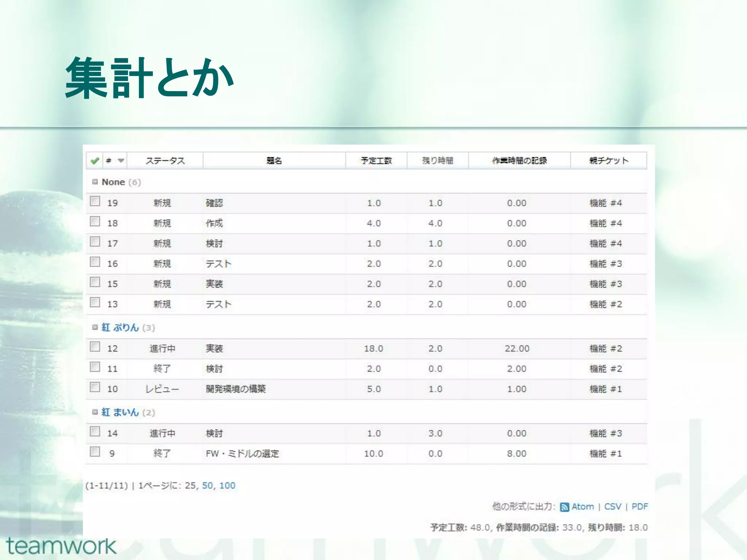Tick the checkbox for ticket 9
Viewport: 747px width, 560px height.
point(95,452)
